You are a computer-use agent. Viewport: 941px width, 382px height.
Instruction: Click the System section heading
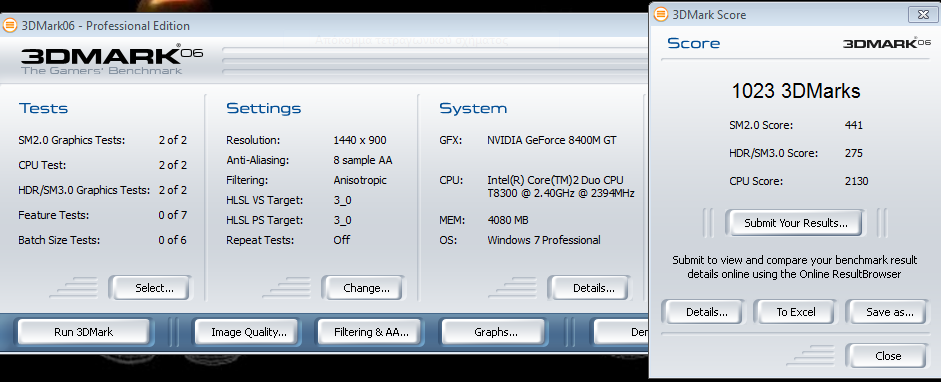(x=473, y=109)
